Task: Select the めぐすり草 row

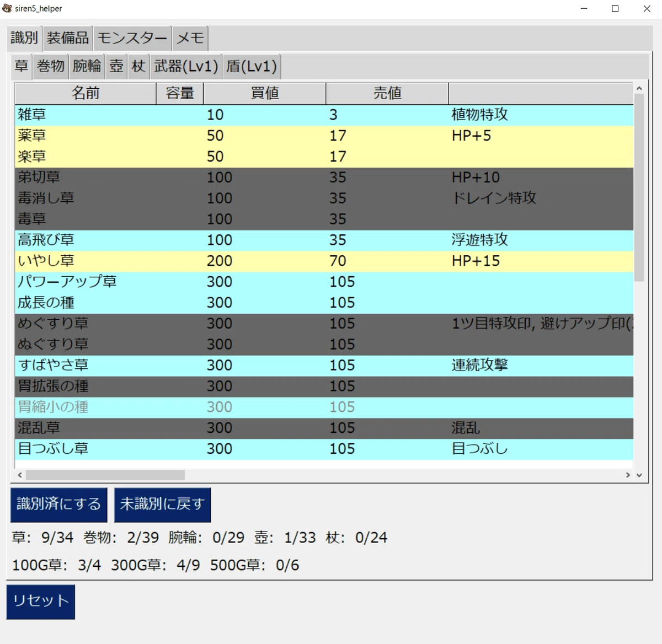Action: [x=324, y=324]
